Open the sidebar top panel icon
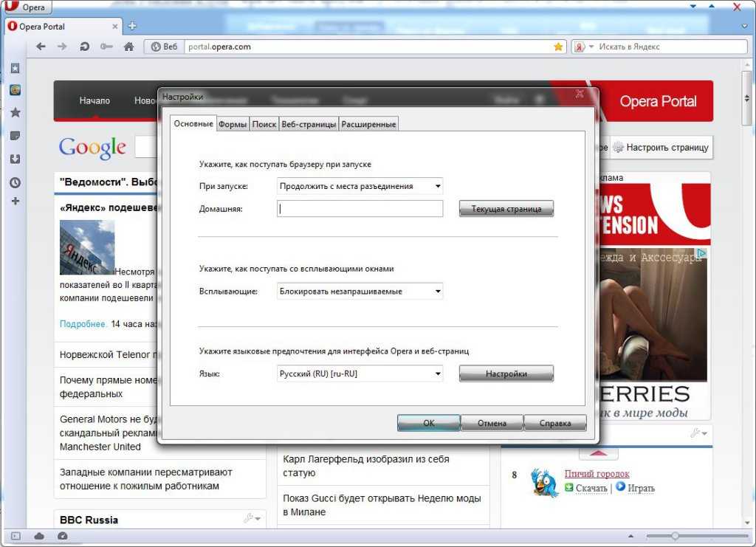Screen dimensions: 756x547 pyautogui.click(x=16, y=68)
